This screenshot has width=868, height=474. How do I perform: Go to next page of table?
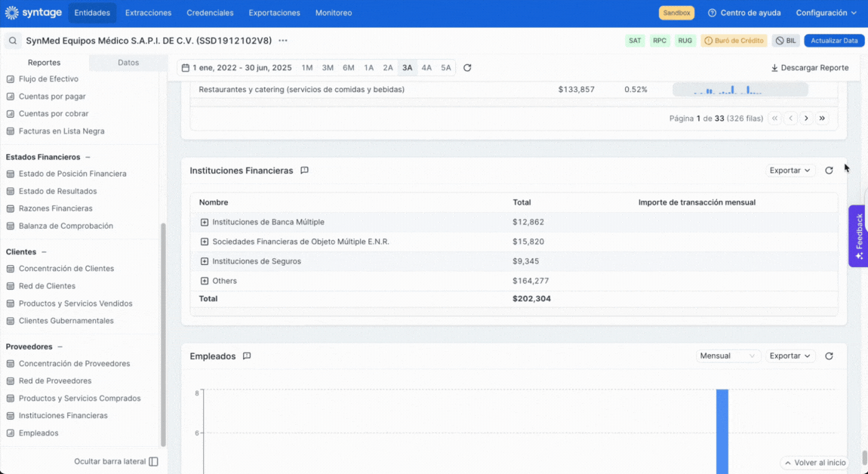point(807,118)
